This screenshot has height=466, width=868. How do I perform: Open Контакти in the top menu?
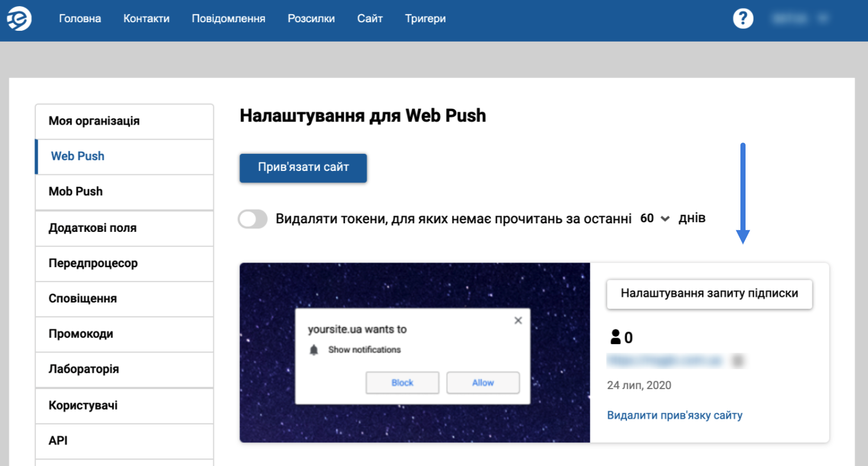tap(146, 19)
